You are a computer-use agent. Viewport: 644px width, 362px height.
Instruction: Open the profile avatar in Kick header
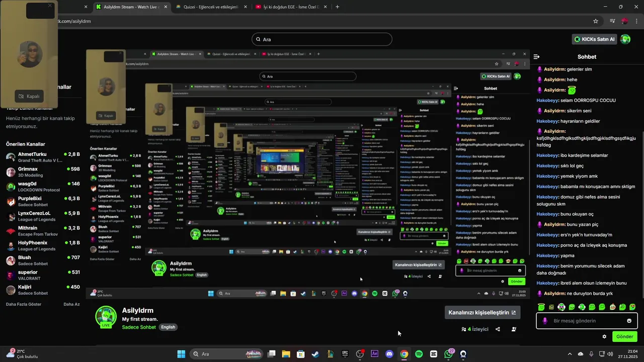coord(625,39)
